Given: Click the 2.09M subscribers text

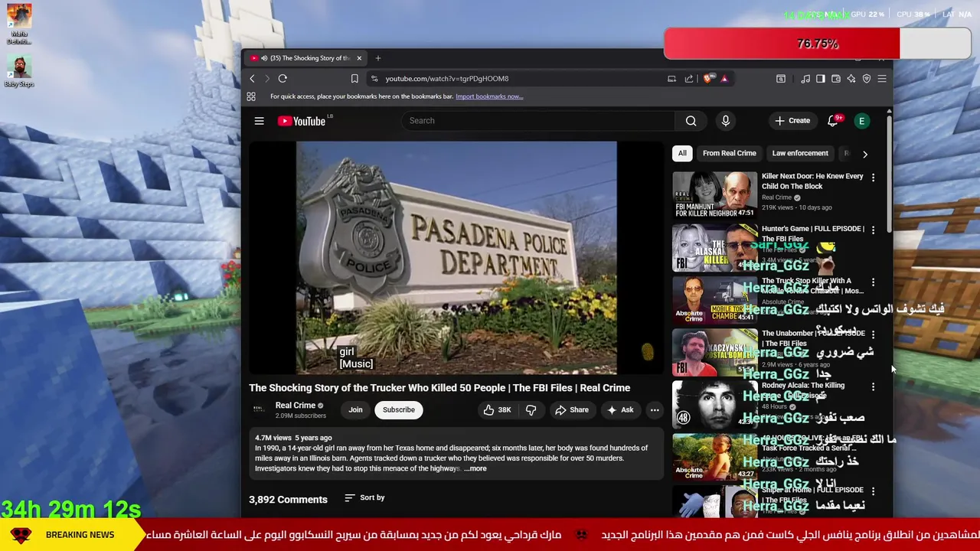Looking at the screenshot, I should click(301, 416).
